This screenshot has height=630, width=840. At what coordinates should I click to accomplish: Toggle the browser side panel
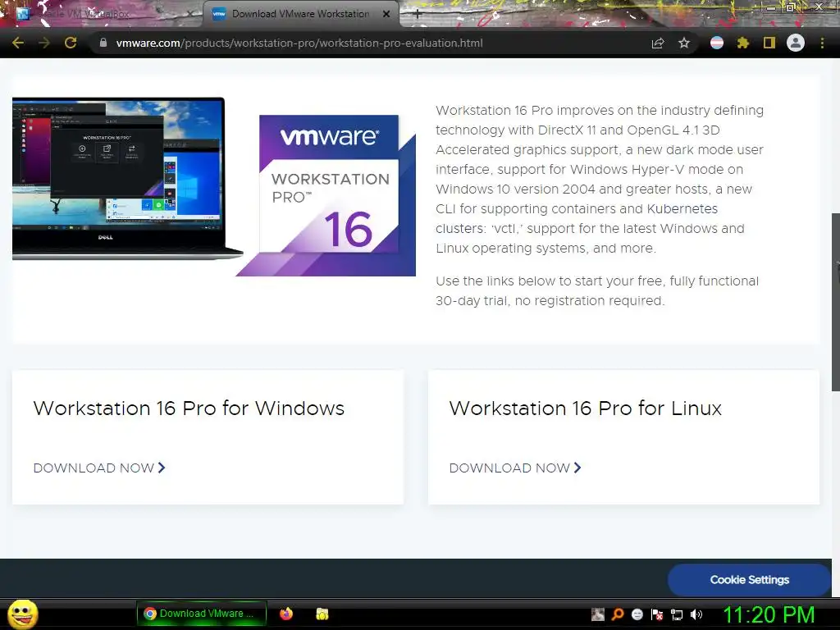[769, 43]
